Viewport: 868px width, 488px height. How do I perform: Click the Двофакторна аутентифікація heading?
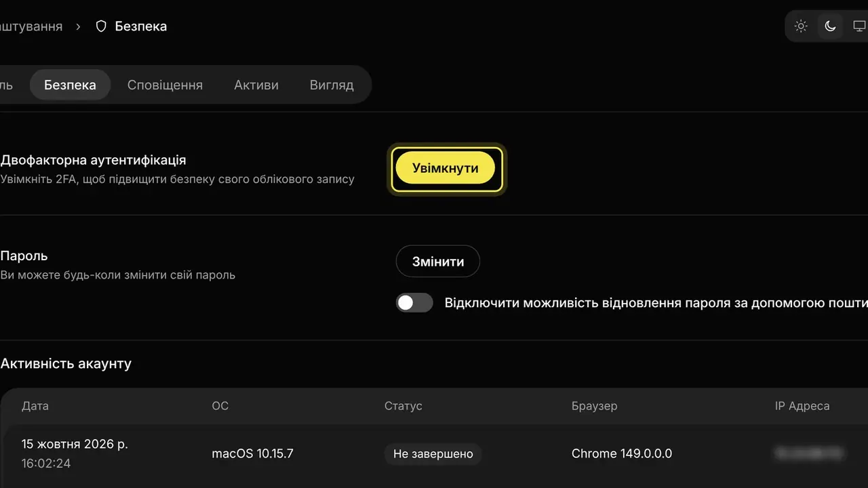pos(93,161)
